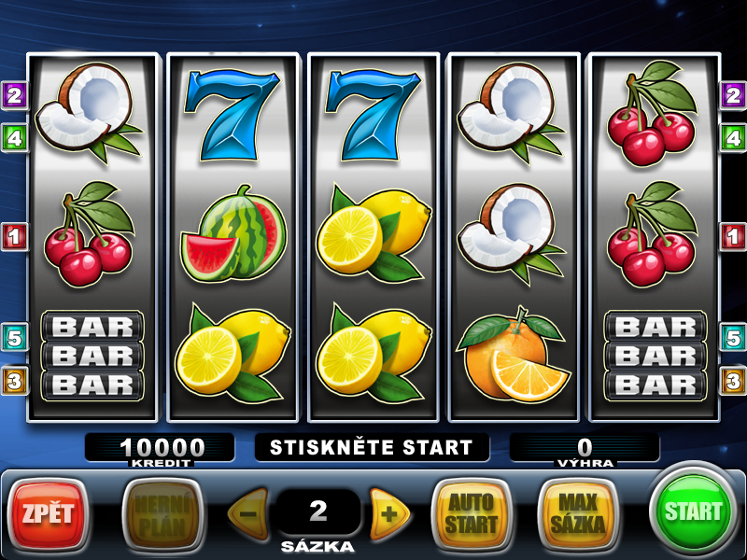Enable AUTO START mode
Screen dimensions: 747x560
coord(472,514)
